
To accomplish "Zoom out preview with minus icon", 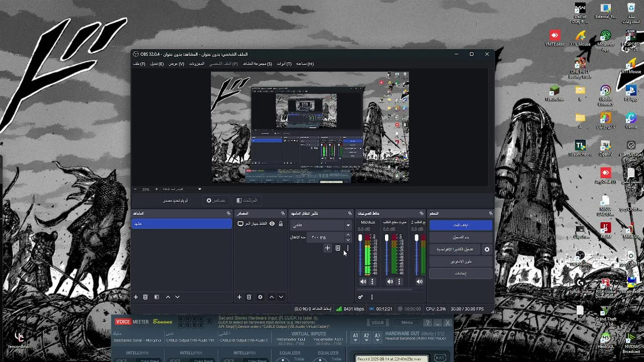I will (135, 189).
